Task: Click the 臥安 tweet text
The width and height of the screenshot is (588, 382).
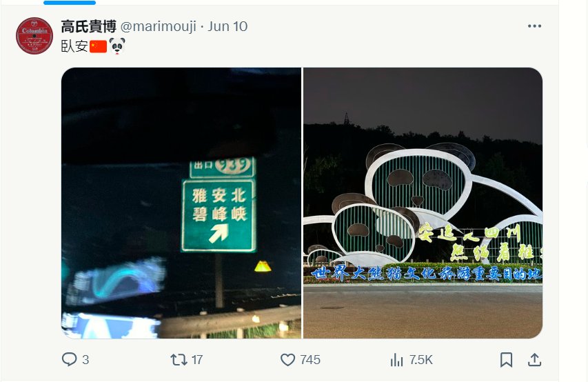Action: [x=74, y=46]
